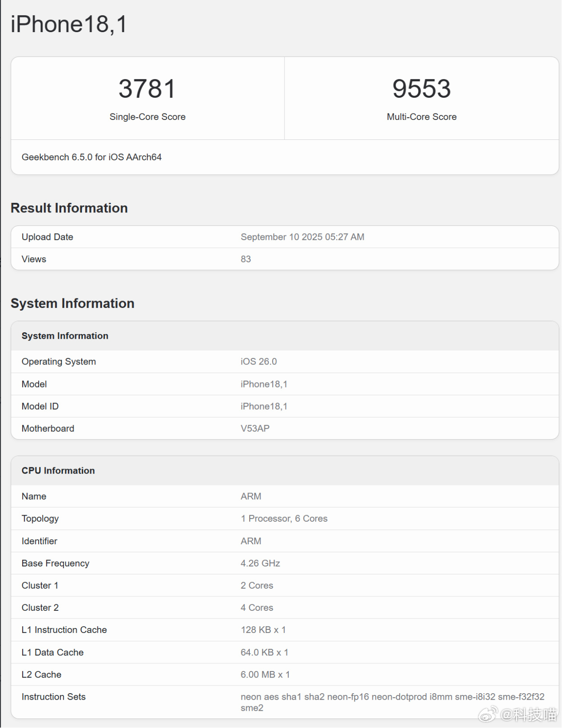
Task: Click the Result Information heading
Action: [x=69, y=208]
